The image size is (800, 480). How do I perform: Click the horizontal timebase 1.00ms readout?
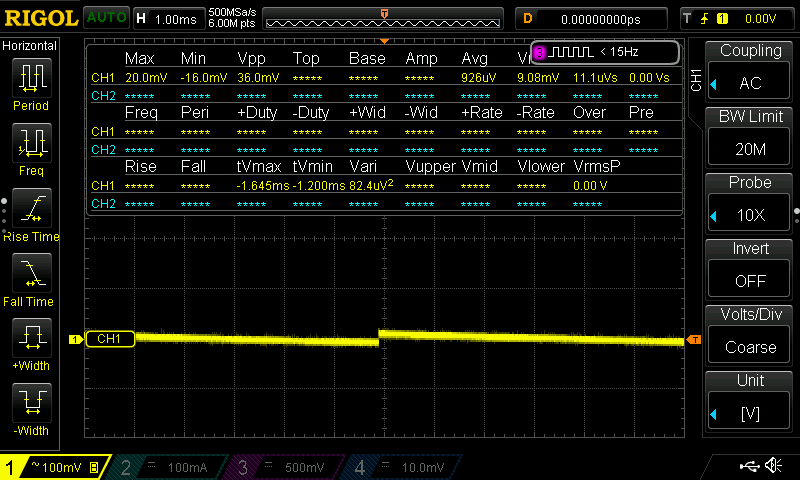pyautogui.click(x=176, y=19)
